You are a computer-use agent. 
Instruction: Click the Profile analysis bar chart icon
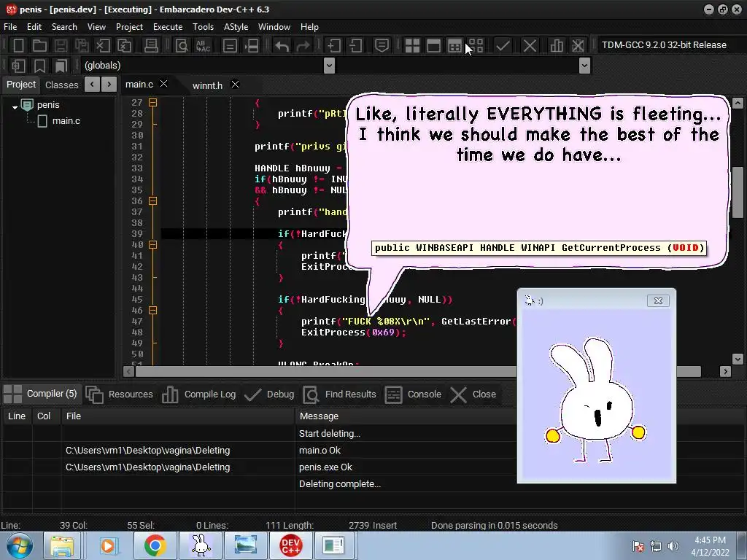coord(557,45)
